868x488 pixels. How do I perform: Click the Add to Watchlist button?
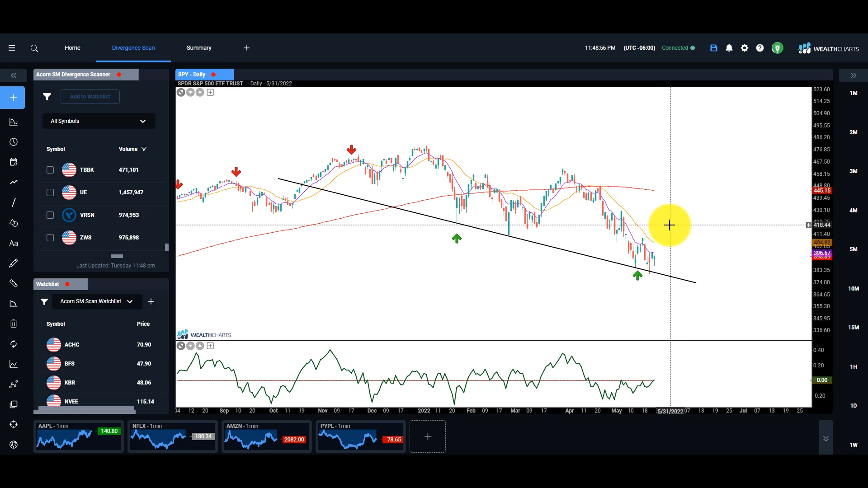90,97
